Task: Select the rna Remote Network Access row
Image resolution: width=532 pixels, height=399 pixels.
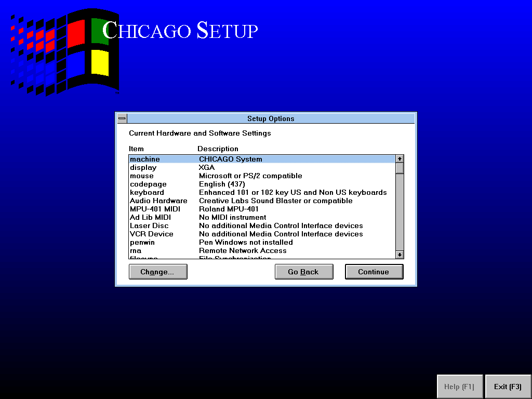Action: [x=262, y=251]
